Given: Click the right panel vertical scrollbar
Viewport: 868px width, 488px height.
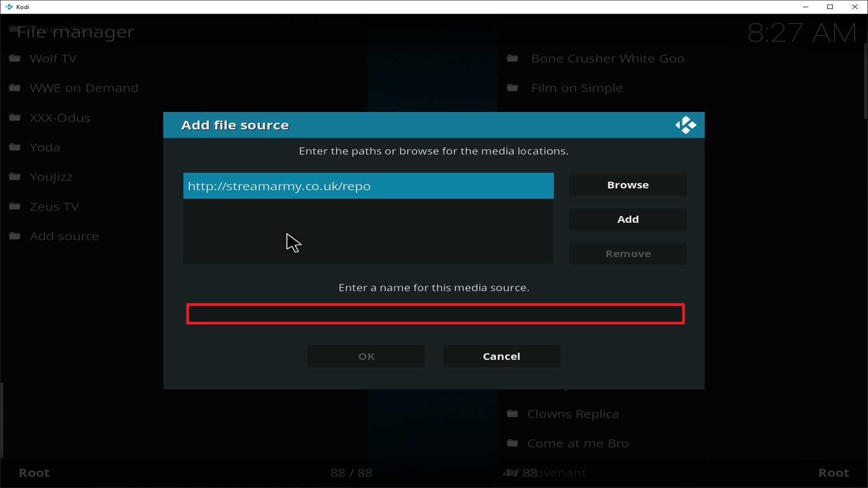Looking at the screenshot, I should tap(865, 81).
